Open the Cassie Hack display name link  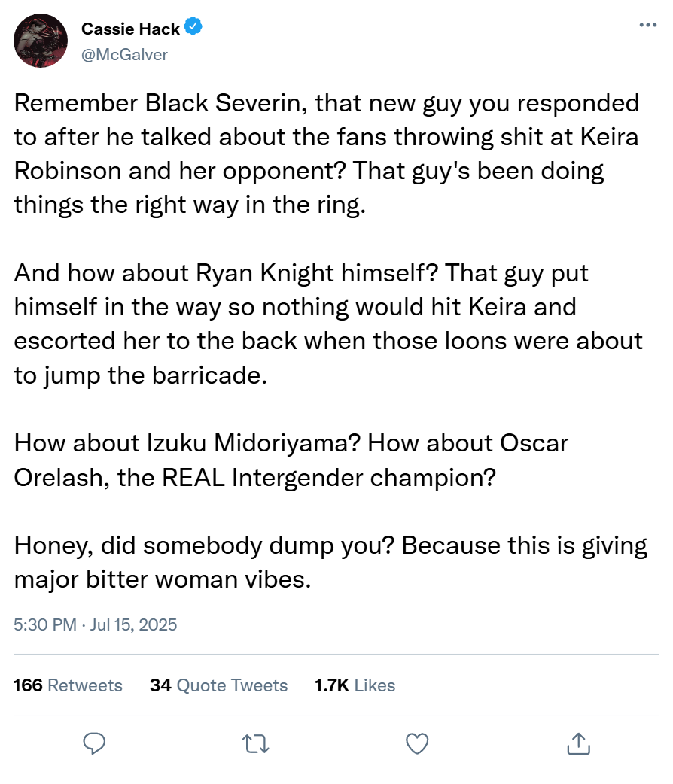coord(130,29)
